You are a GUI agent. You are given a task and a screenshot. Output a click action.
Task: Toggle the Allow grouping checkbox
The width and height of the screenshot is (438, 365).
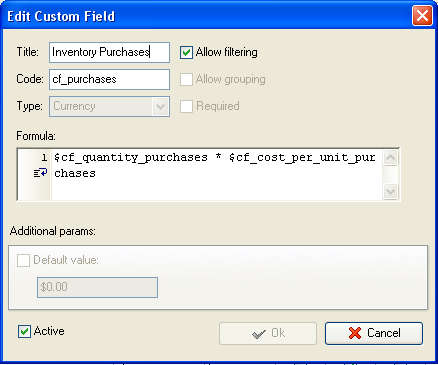186,79
